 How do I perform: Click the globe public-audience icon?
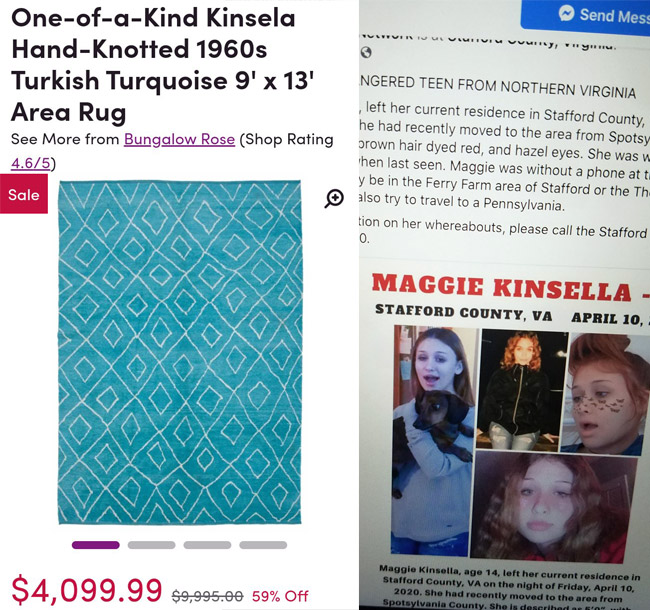coord(366,52)
